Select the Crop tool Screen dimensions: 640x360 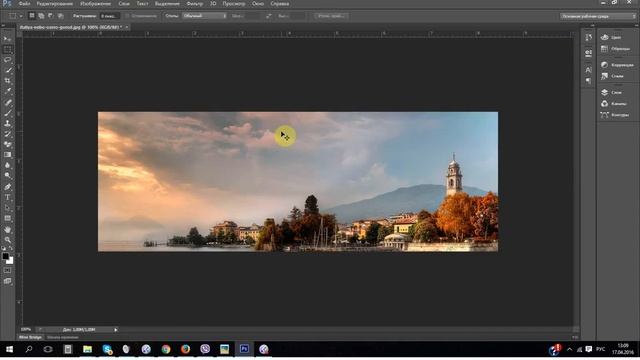coord(7,81)
